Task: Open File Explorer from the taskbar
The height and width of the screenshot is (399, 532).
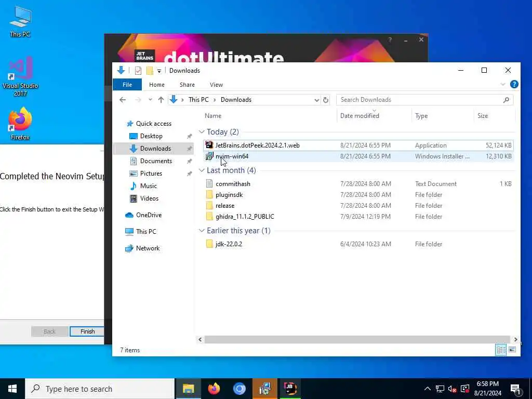Action: click(x=188, y=389)
